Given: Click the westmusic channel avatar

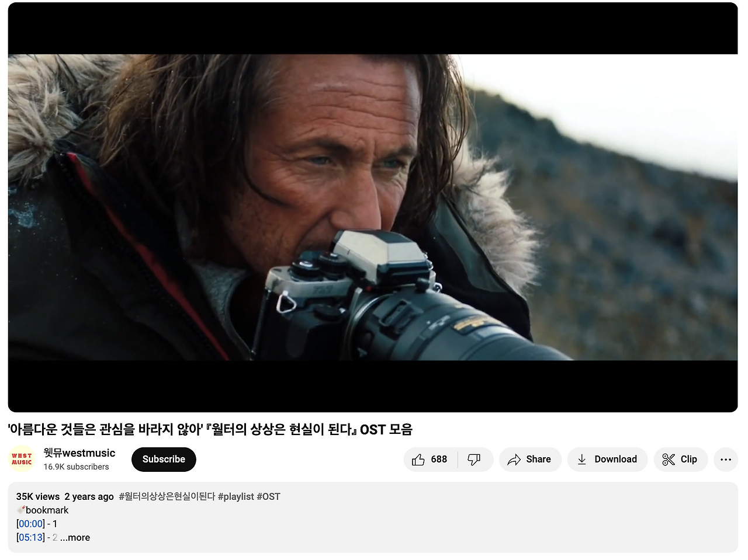Looking at the screenshot, I should click(21, 459).
